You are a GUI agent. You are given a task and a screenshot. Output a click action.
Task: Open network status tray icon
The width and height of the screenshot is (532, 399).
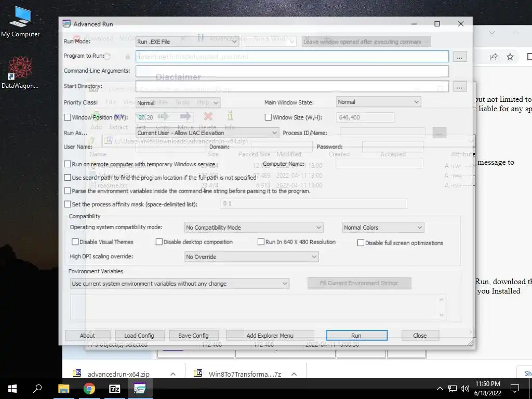click(x=453, y=389)
